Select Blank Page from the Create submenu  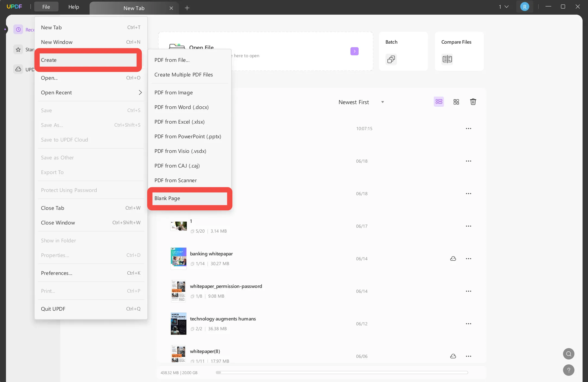[189, 198]
